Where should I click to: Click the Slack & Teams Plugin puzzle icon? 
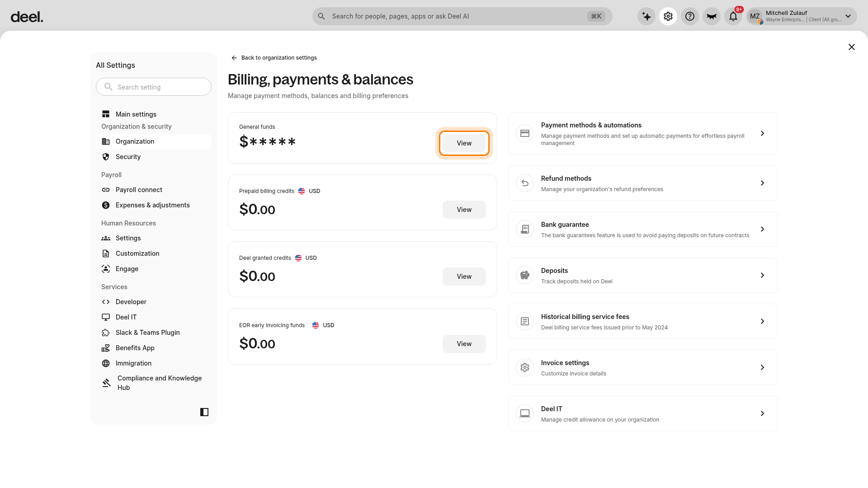pyautogui.click(x=106, y=333)
